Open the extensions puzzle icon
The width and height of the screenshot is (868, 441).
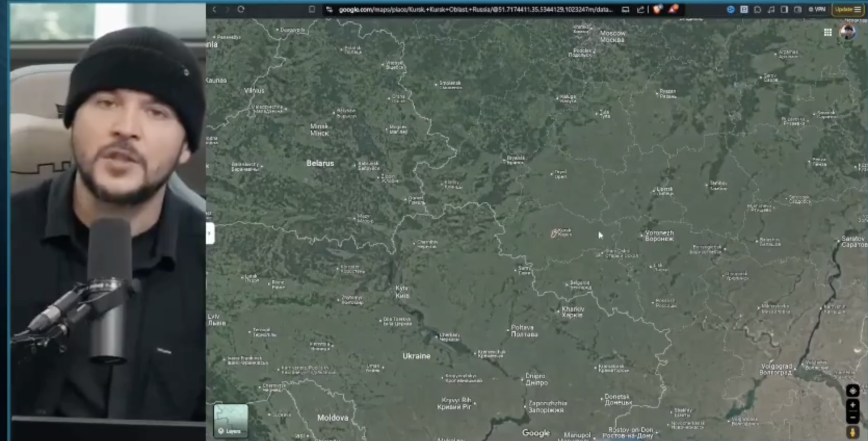758,9
